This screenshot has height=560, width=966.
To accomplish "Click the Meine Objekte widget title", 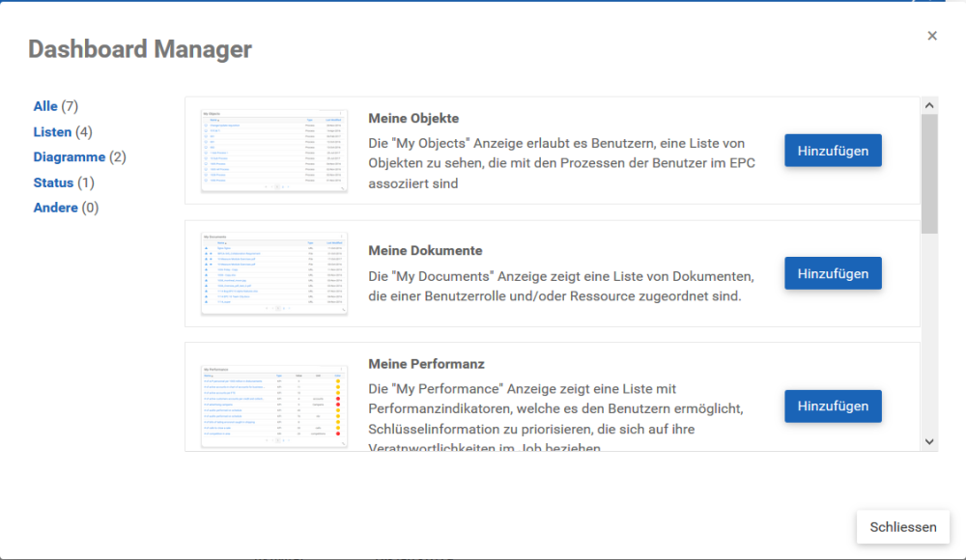I will [x=412, y=118].
